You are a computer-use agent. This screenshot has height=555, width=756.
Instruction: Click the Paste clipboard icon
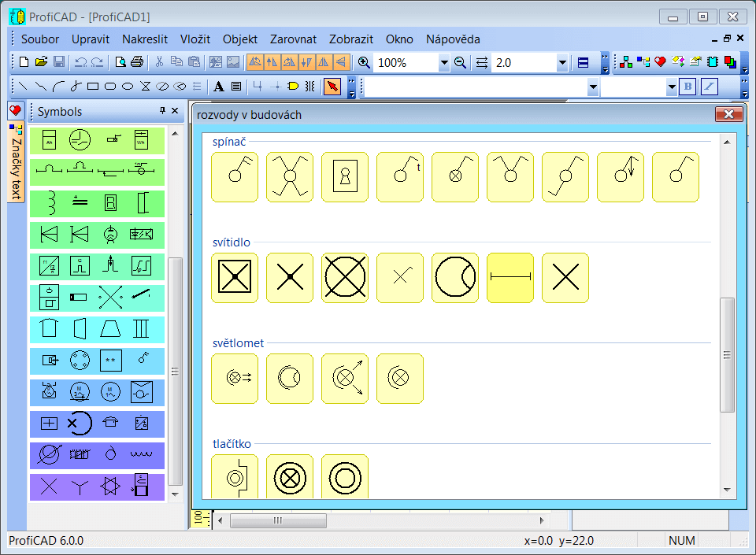tap(195, 62)
